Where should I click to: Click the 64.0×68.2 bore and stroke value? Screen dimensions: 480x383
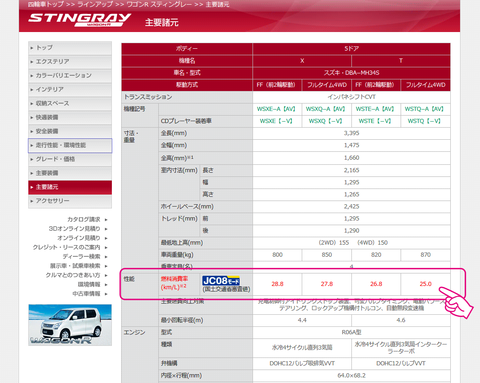[351, 376]
